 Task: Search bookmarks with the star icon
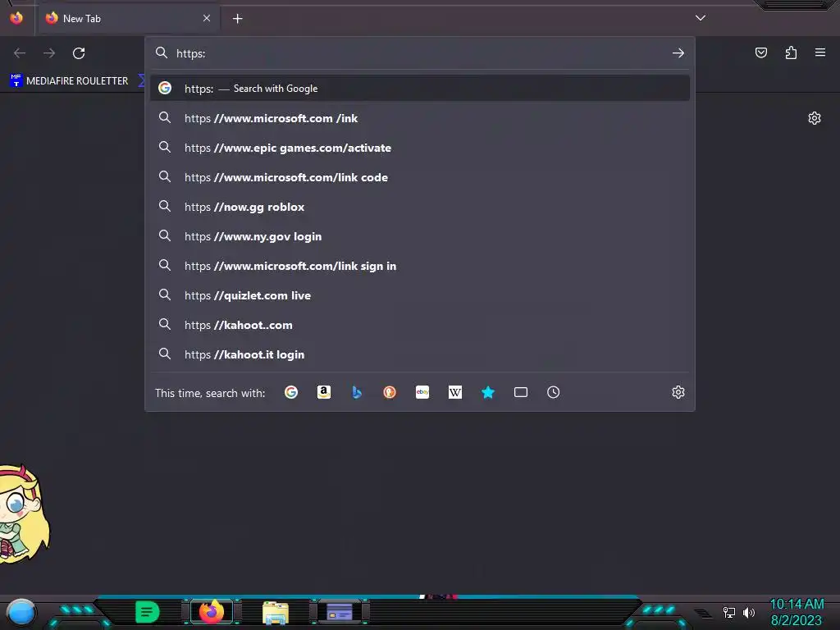[487, 392]
